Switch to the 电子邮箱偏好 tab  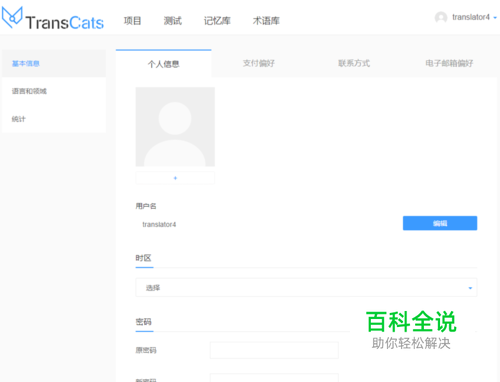click(449, 63)
